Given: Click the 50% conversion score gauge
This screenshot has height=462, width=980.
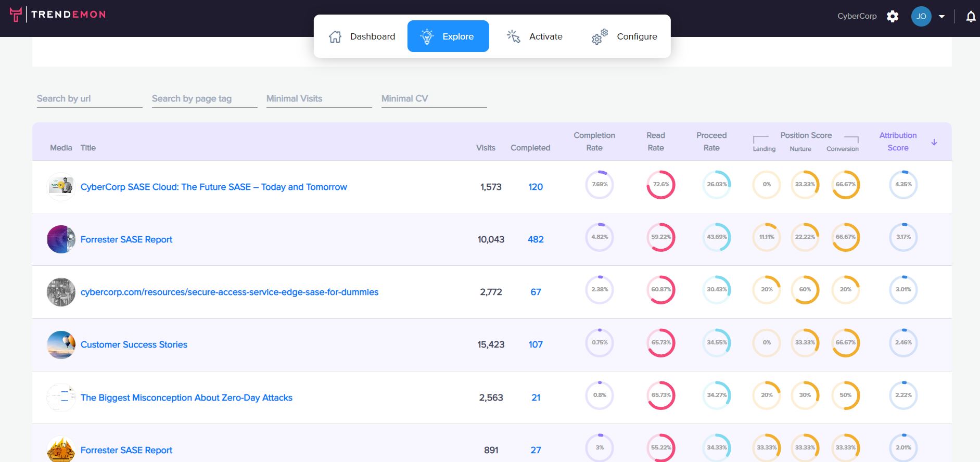Looking at the screenshot, I should (846, 395).
